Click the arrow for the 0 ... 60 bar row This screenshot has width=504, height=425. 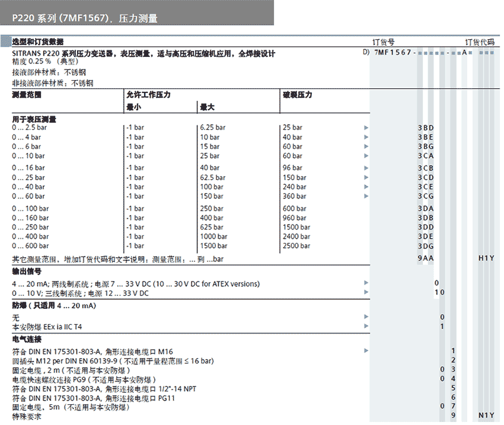click(366, 196)
